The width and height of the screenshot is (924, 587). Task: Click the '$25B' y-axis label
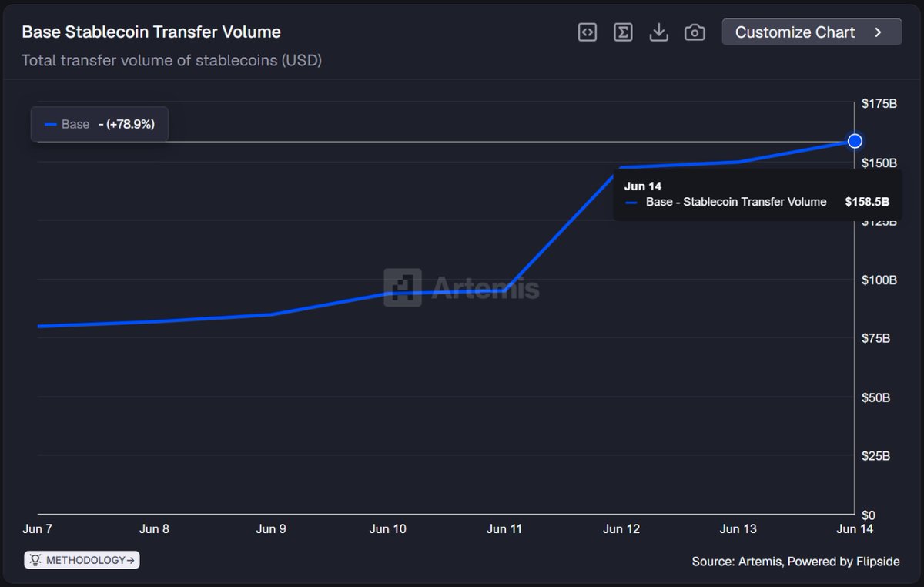coord(876,456)
